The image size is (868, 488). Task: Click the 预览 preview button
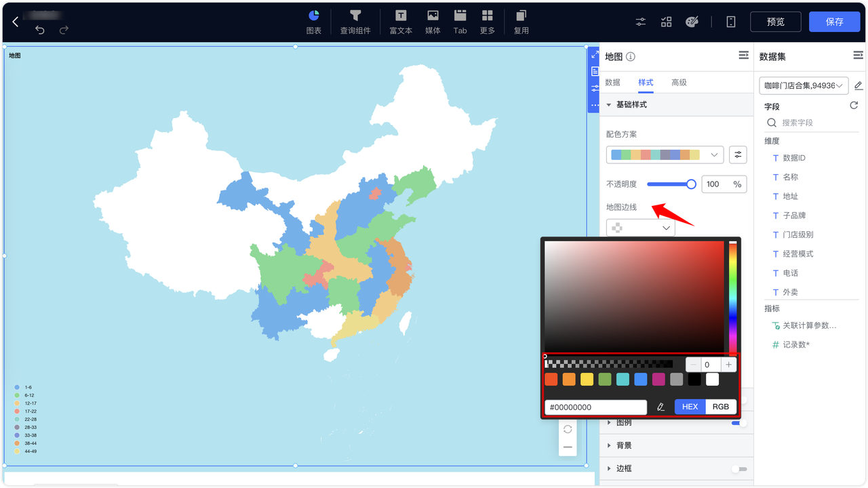(x=775, y=22)
